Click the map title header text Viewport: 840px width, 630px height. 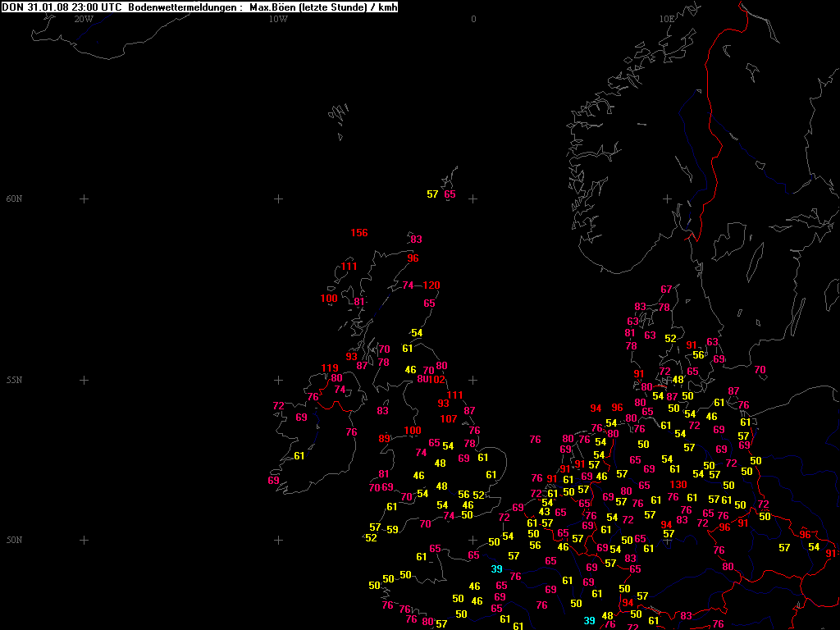pyautogui.click(x=200, y=7)
